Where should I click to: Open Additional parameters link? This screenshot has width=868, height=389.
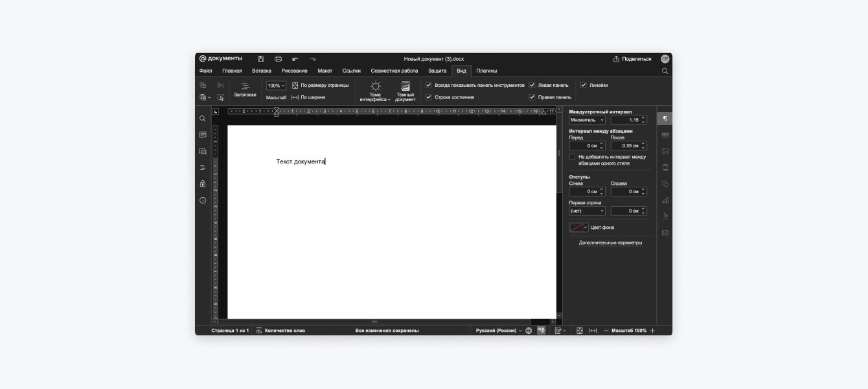click(610, 243)
